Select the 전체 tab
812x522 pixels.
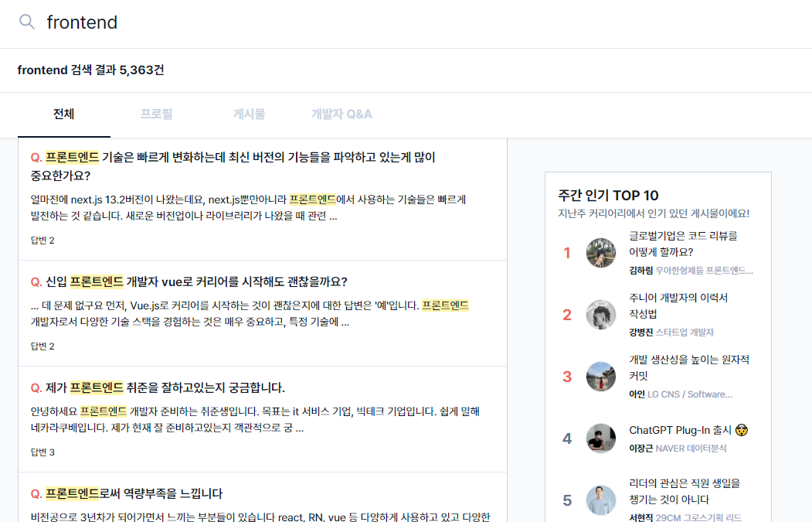click(63, 114)
